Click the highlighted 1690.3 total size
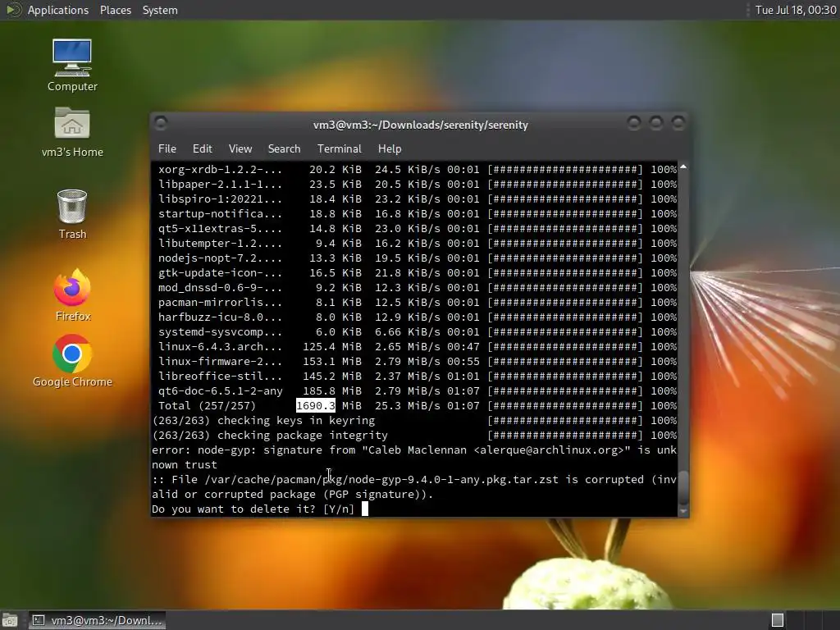 tap(316, 405)
